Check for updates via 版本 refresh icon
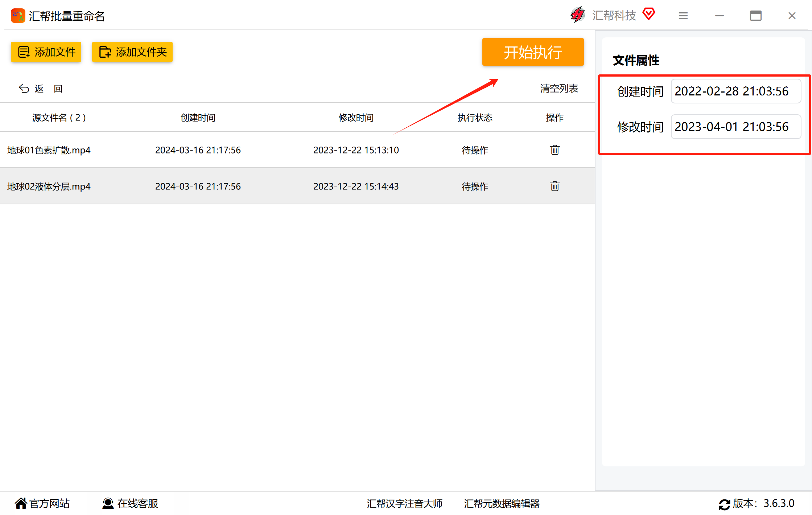 tap(724, 504)
